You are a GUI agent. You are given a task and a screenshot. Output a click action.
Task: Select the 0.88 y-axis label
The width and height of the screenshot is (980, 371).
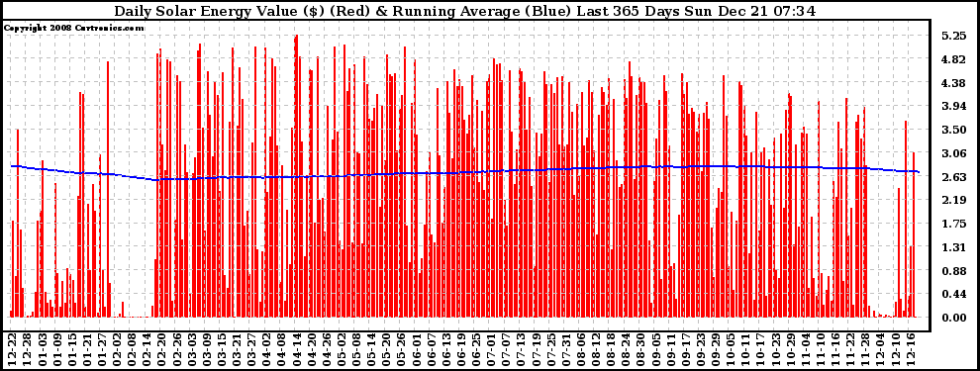[x=953, y=271]
